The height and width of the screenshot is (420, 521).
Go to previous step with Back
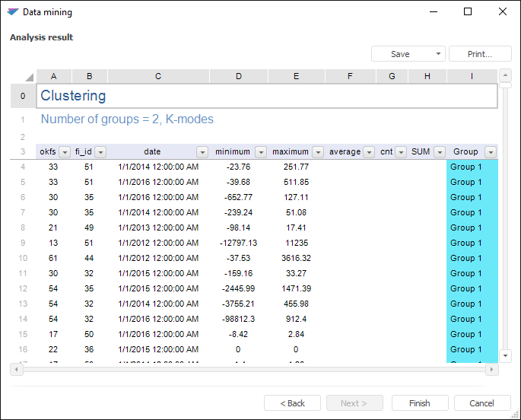tap(292, 403)
